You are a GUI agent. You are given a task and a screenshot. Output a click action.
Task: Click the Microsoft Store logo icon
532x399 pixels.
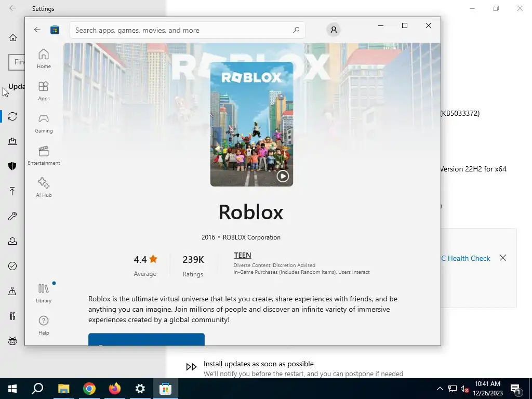pyautogui.click(x=55, y=30)
